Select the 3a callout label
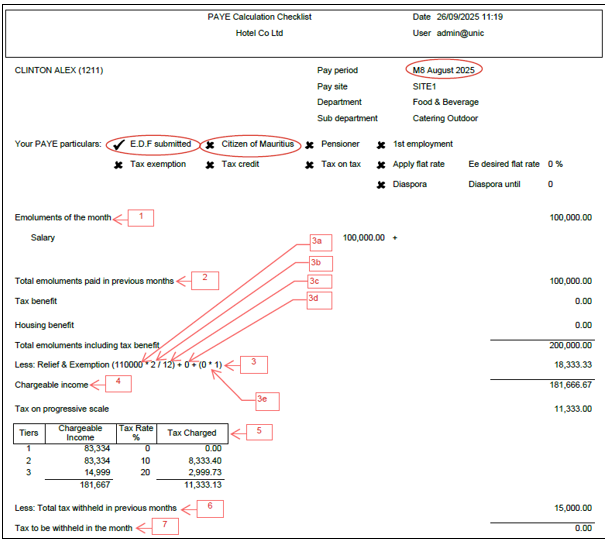 pyautogui.click(x=319, y=241)
